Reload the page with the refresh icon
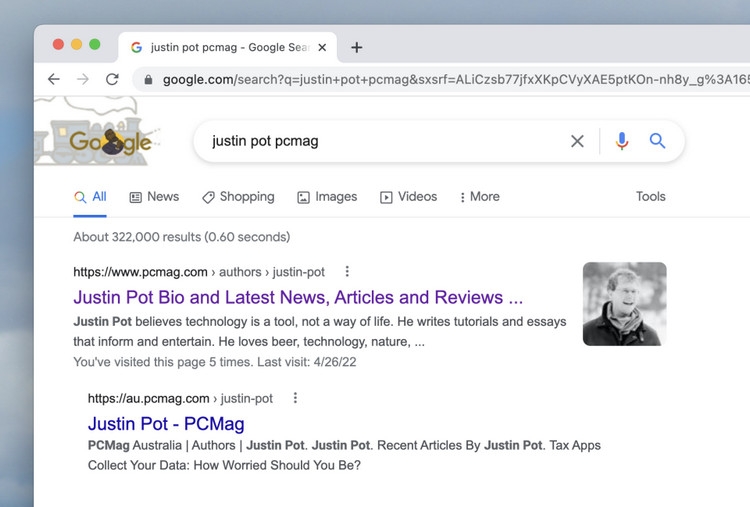 coord(112,79)
